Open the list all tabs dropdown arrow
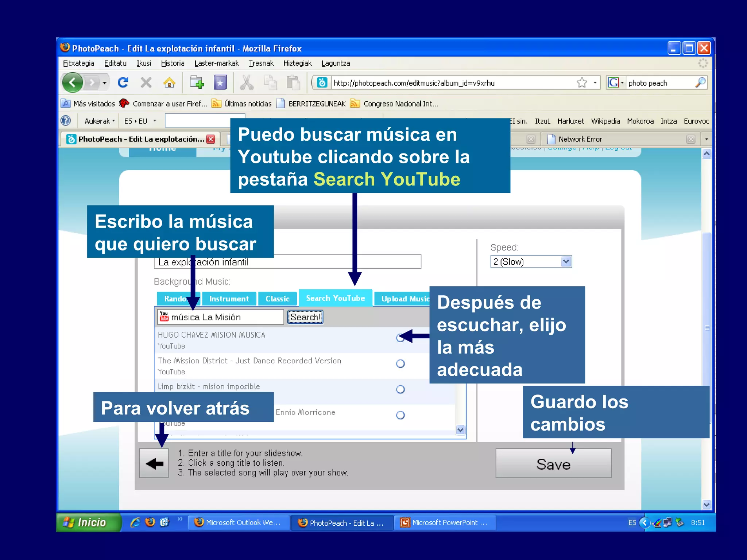This screenshot has width=747, height=560. 706,139
